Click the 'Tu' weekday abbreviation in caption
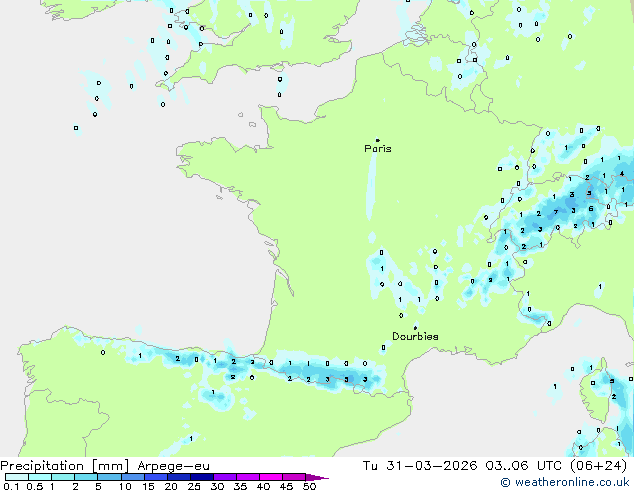The width and height of the screenshot is (634, 490). (x=370, y=466)
